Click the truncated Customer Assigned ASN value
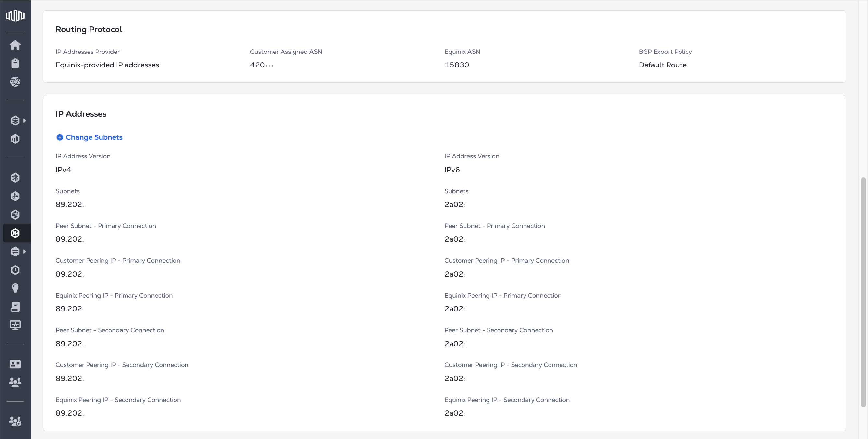 [x=262, y=65]
